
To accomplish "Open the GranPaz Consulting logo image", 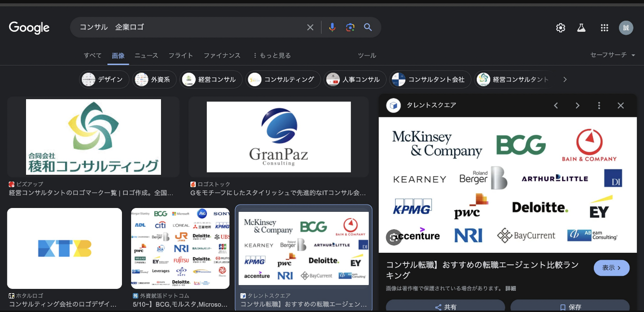I will [279, 137].
